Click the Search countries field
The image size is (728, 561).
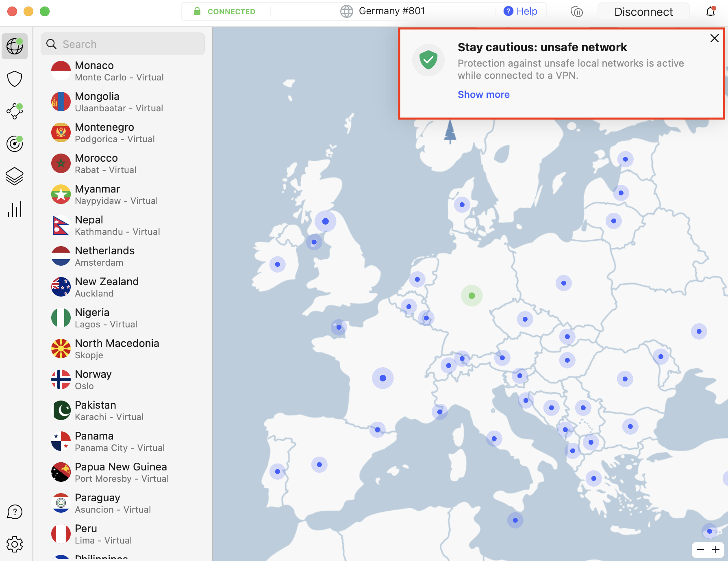click(x=123, y=44)
